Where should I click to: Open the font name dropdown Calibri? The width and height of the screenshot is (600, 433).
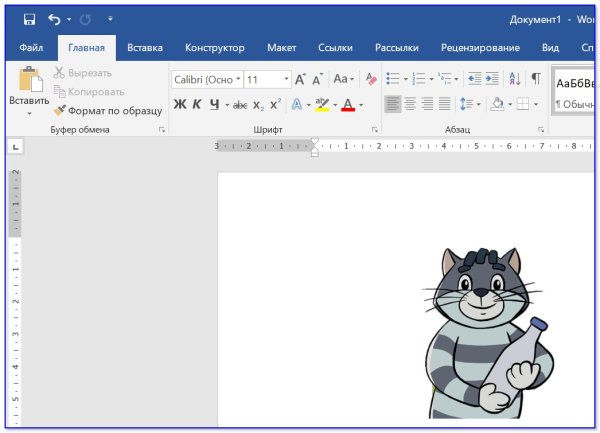coord(206,79)
